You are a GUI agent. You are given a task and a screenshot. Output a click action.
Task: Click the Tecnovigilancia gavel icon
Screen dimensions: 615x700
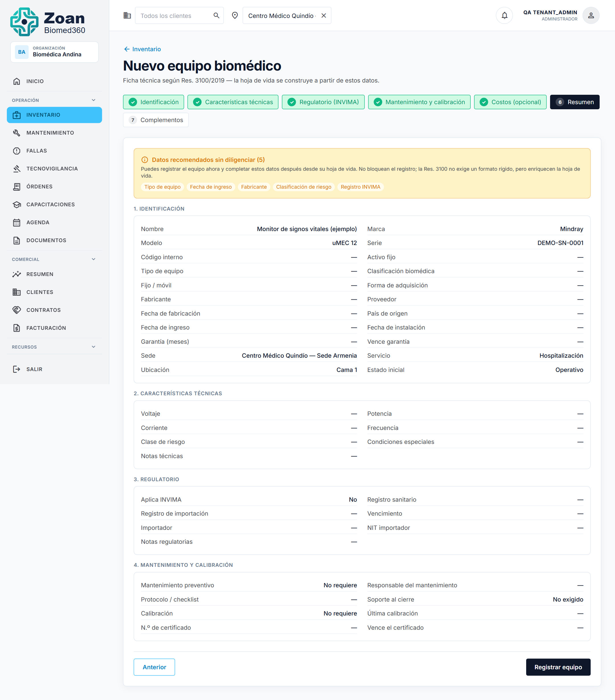point(17,168)
